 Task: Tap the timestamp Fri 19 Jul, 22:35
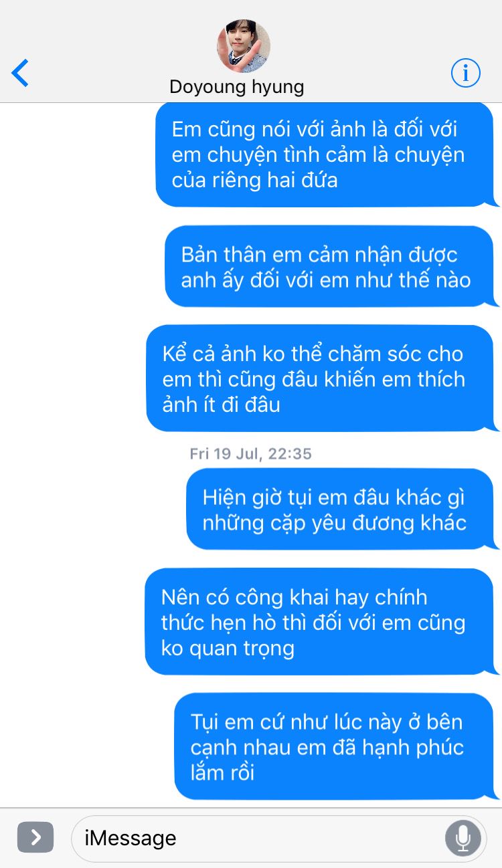point(250,454)
